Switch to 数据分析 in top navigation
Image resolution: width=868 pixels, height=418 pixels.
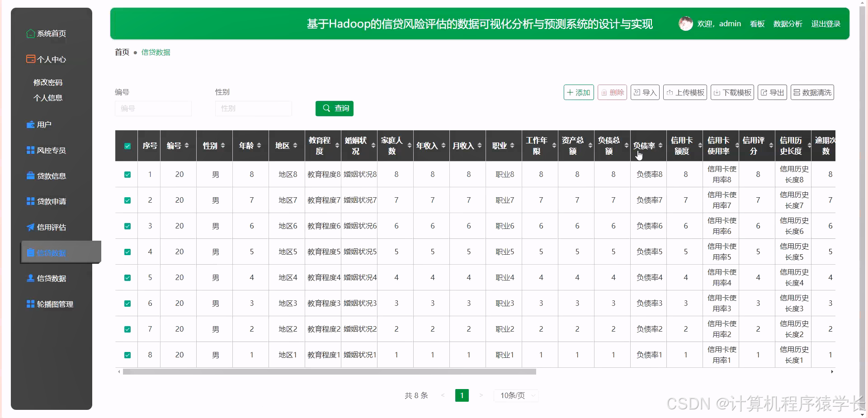click(x=788, y=24)
